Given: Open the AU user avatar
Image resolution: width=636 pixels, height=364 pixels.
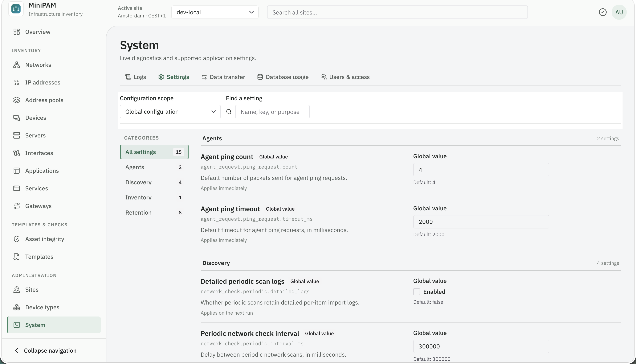Looking at the screenshot, I should pos(619,12).
